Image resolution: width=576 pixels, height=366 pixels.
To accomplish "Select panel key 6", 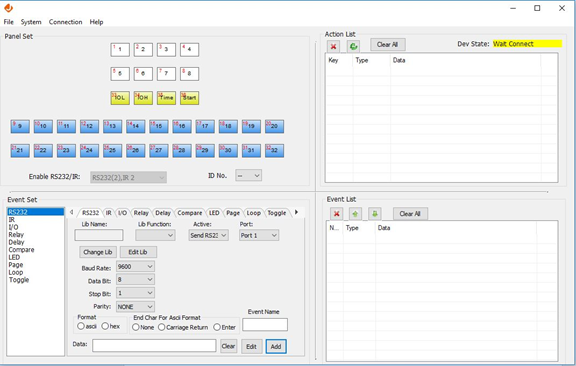I will pos(143,74).
